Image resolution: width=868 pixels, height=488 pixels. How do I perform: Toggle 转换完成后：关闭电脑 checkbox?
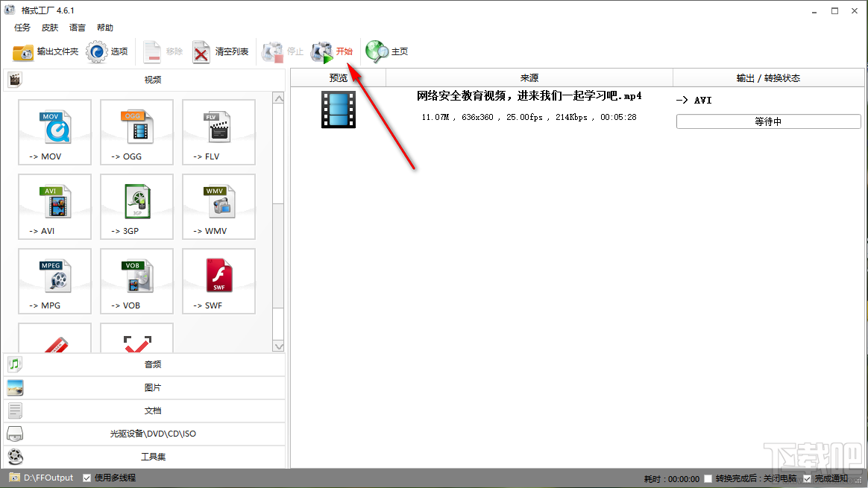(x=708, y=478)
